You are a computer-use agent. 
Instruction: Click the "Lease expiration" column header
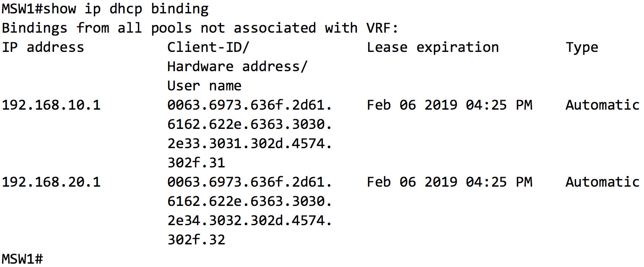click(x=433, y=47)
